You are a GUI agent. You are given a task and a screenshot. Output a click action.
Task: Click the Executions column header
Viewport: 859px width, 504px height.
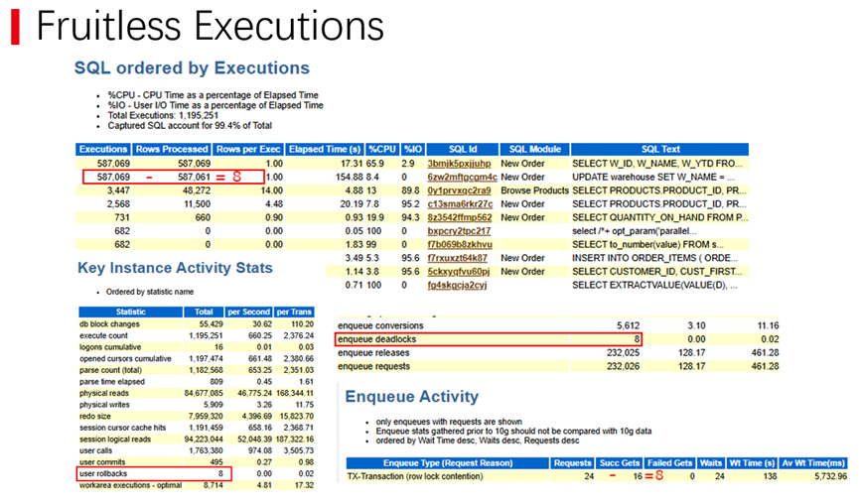click(x=103, y=150)
